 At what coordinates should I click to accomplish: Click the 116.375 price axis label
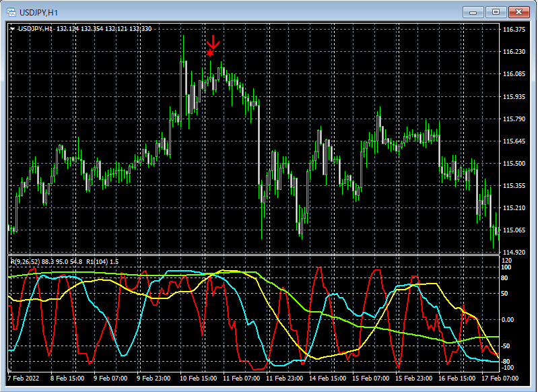coord(514,30)
